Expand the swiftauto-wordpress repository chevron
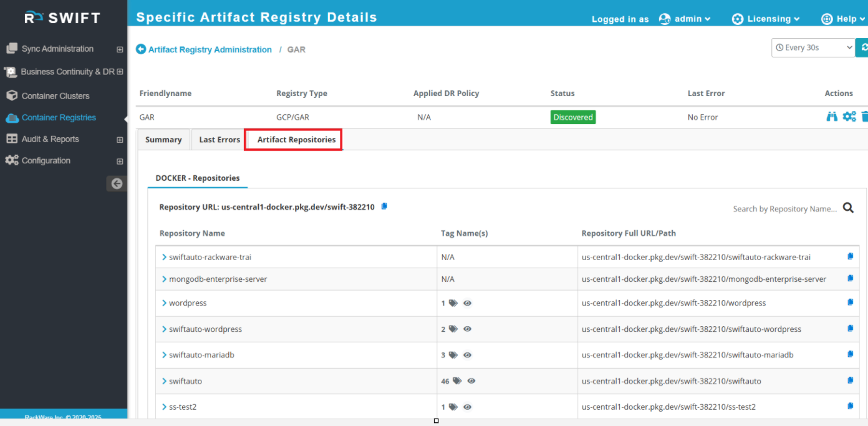 point(164,329)
